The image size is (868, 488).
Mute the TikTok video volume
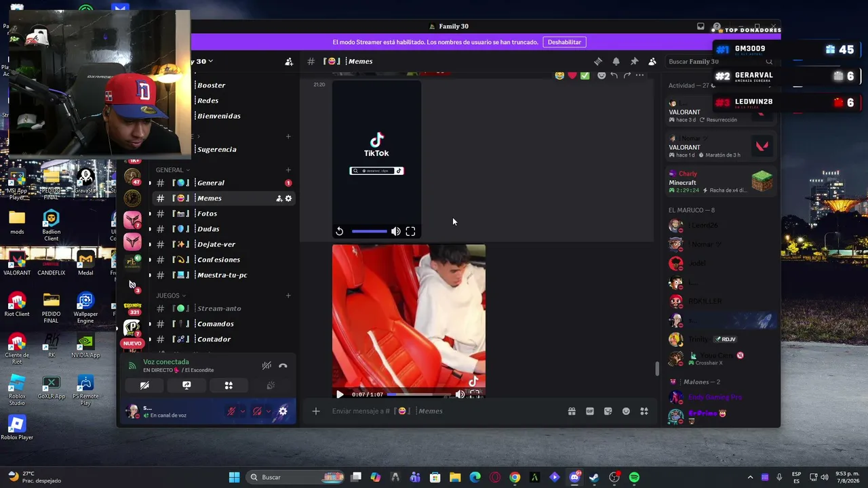click(396, 232)
